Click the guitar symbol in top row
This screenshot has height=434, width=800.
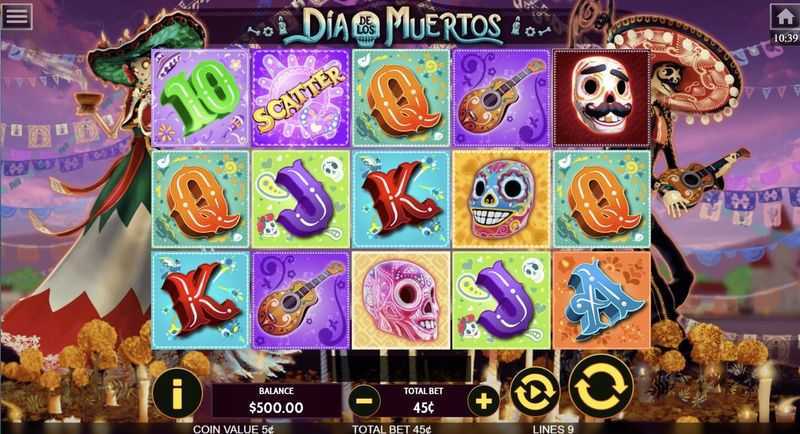(501, 98)
